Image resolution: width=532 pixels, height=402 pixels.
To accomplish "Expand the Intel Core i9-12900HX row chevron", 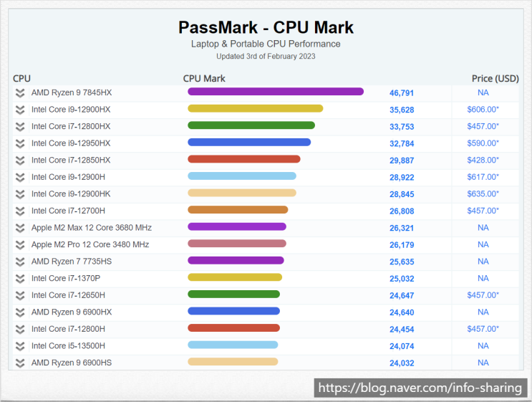I will [20, 110].
